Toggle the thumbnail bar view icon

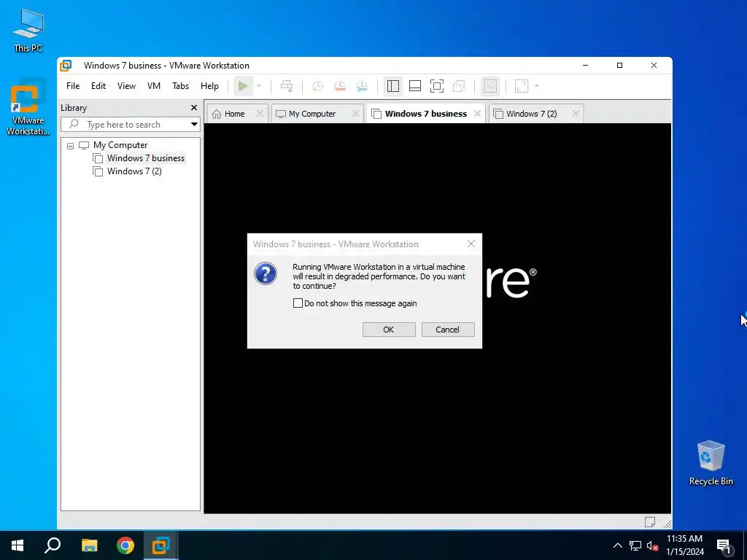point(415,86)
